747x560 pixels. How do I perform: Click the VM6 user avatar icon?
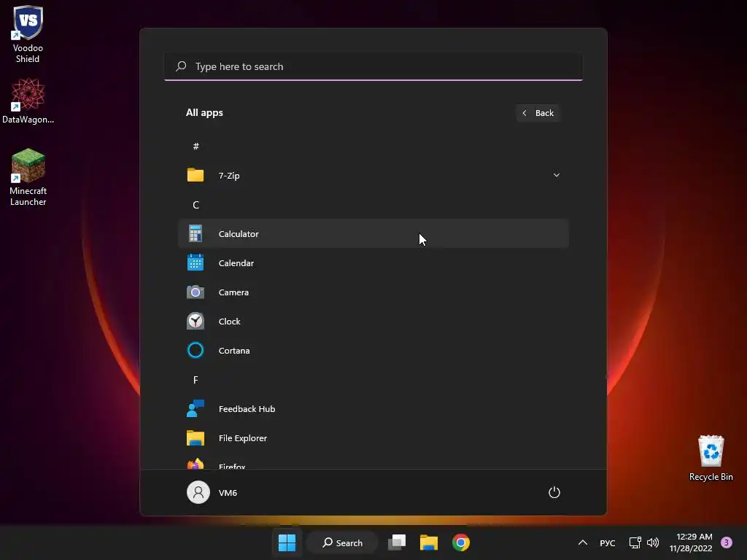(x=198, y=492)
